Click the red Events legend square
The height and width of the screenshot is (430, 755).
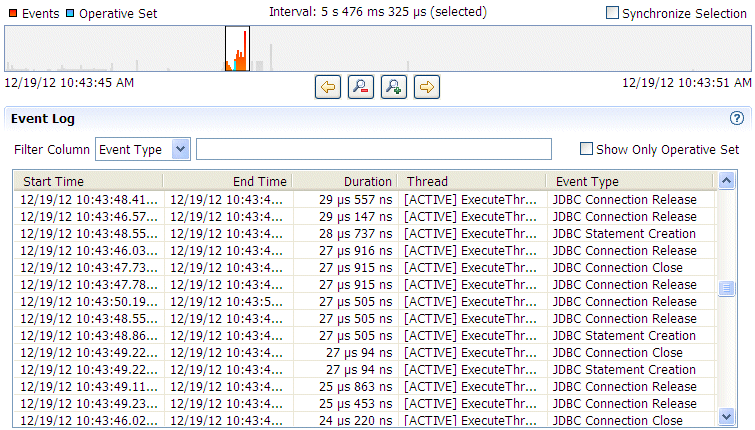point(13,13)
